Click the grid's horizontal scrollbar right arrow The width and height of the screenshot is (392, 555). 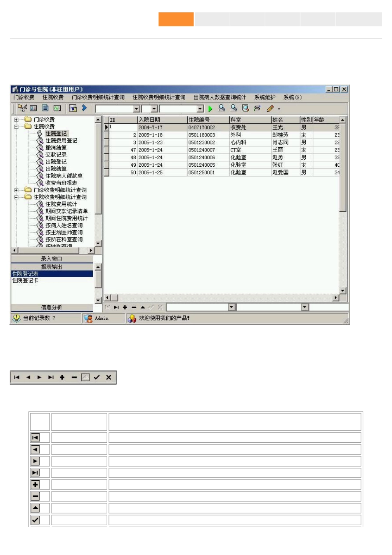click(336, 298)
